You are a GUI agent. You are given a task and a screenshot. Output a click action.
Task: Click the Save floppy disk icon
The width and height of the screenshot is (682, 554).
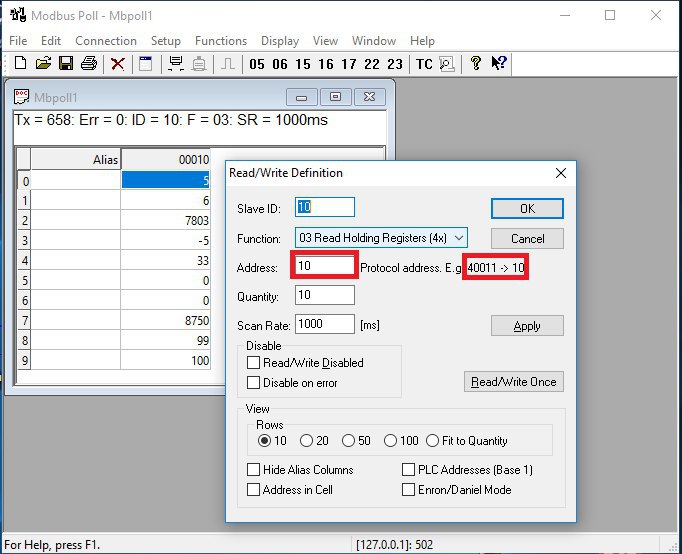point(66,63)
